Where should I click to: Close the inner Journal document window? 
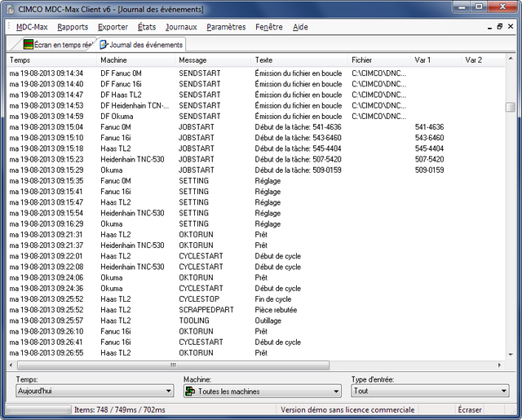pyautogui.click(x=511, y=26)
